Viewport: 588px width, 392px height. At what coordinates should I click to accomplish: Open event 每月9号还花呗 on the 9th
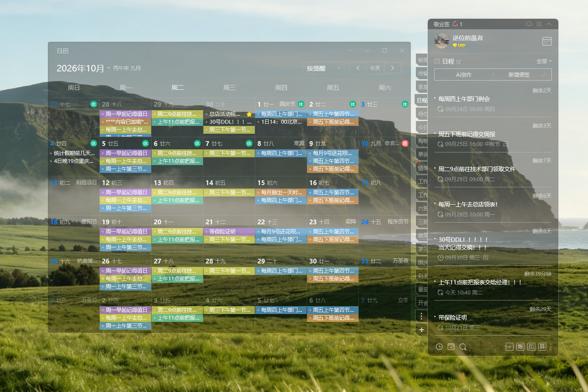point(333,153)
